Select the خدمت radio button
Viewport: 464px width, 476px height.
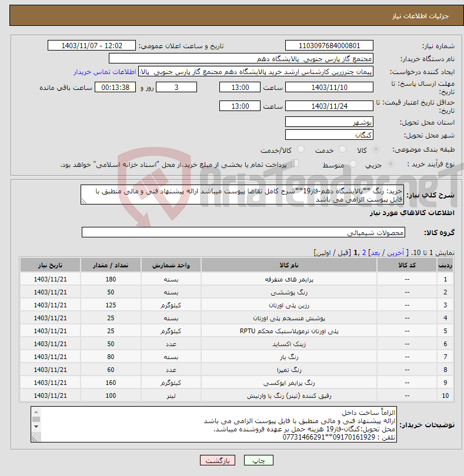342,149
